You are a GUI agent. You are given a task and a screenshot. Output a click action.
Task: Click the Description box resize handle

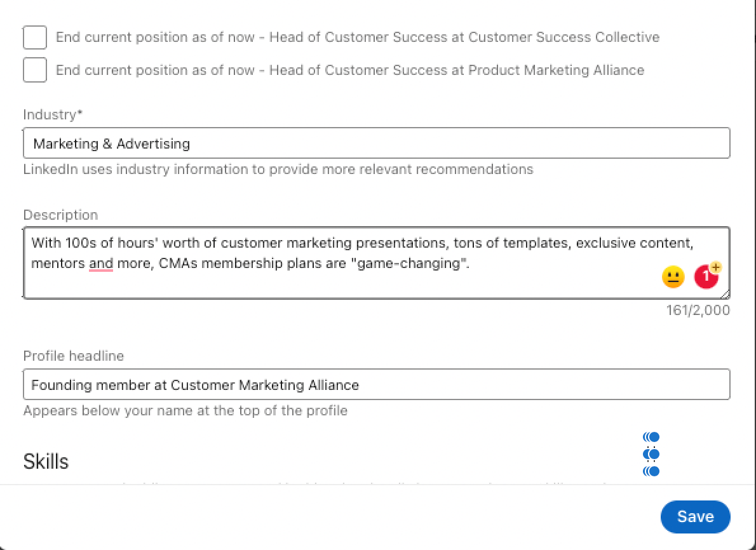(x=726, y=294)
